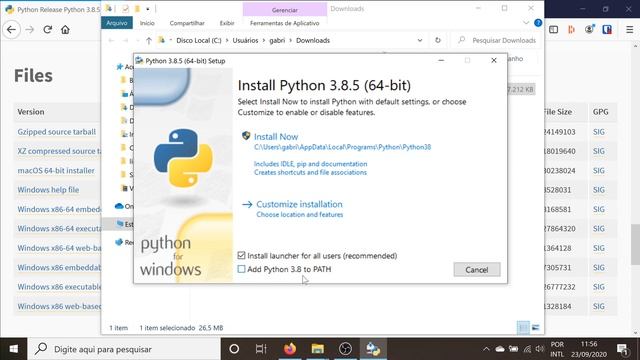This screenshot has height=360, width=640.
Task: Expand the Explorer ribbon chevron
Action: (x=526, y=23)
